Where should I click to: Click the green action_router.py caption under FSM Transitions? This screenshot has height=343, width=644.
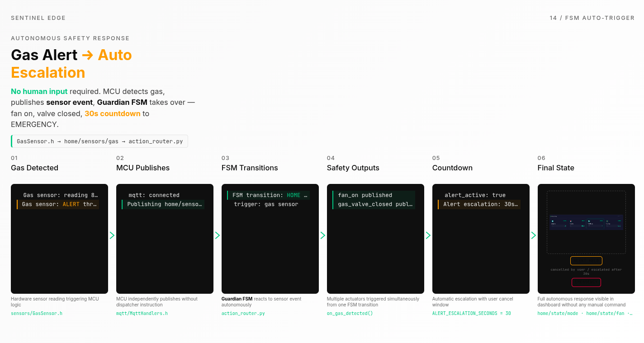(243, 313)
